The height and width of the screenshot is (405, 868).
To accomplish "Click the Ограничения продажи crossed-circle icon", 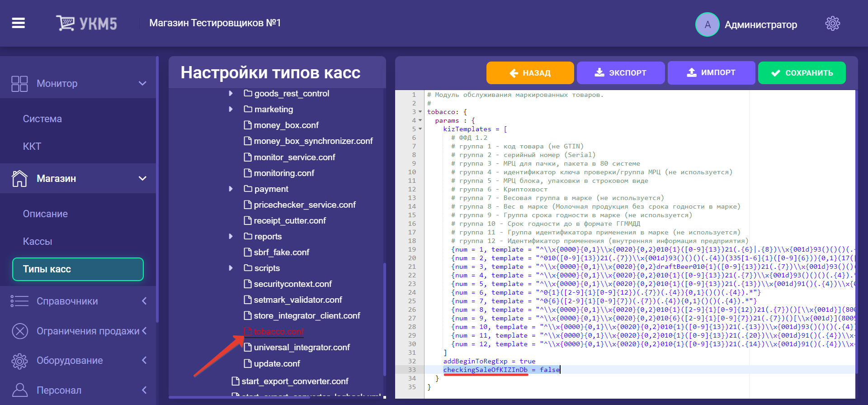I will (19, 331).
